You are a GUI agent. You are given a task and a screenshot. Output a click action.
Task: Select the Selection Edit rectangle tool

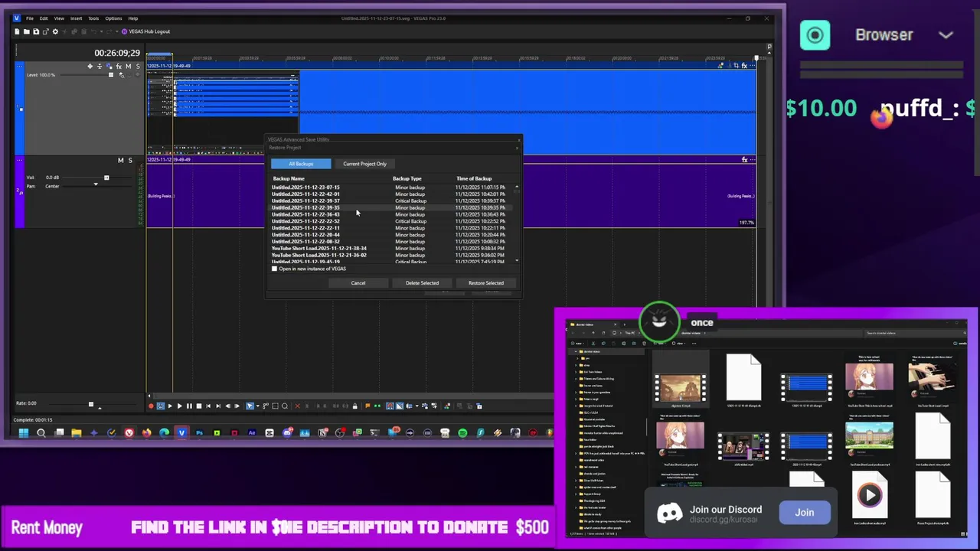click(x=275, y=406)
